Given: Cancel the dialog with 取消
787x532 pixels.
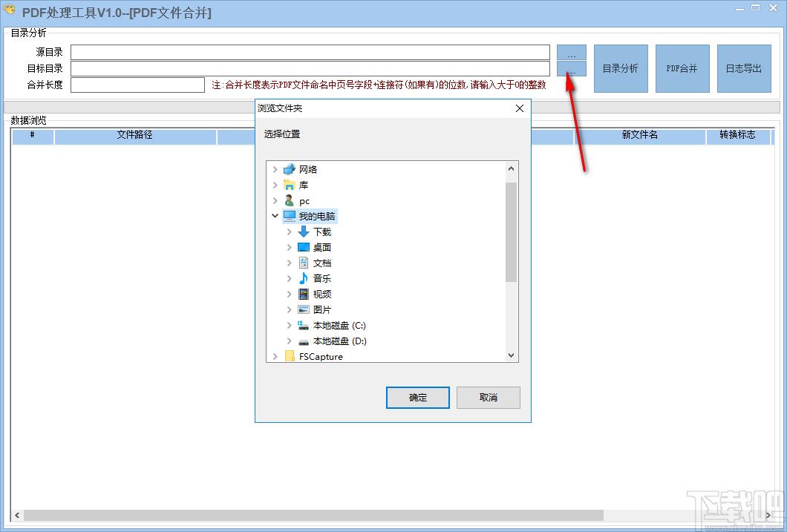Looking at the screenshot, I should 489,398.
